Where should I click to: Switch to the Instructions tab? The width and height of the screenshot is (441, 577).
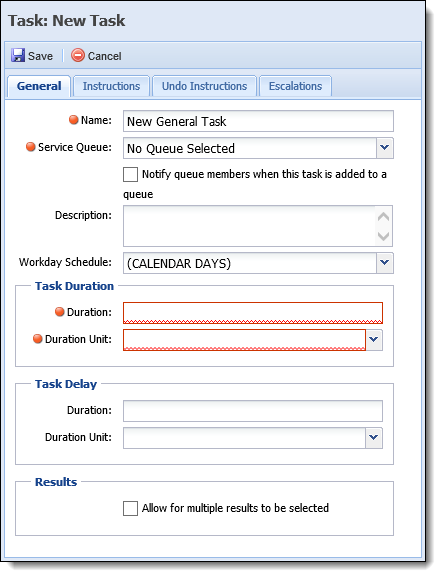(x=111, y=86)
